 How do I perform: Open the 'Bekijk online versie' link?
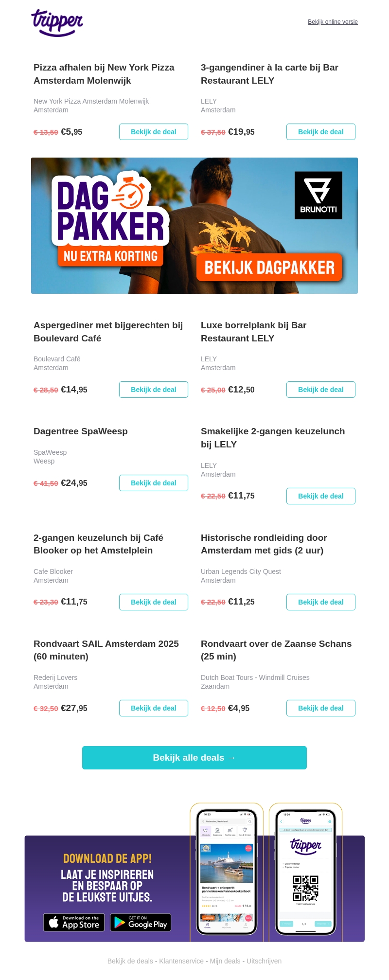(x=333, y=22)
